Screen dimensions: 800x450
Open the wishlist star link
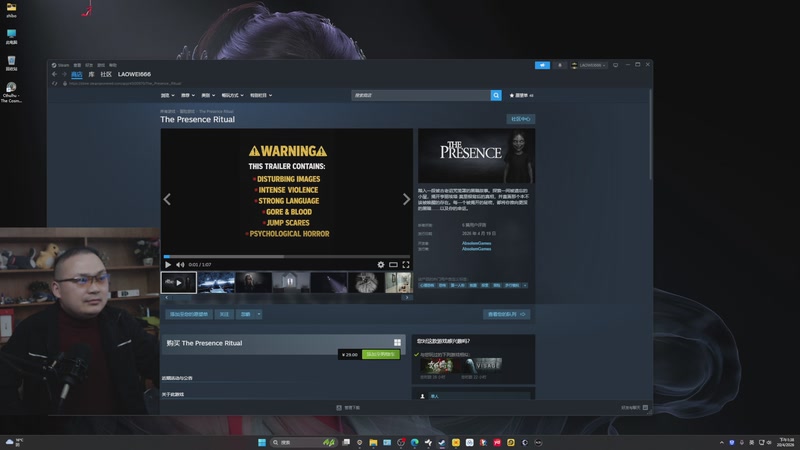521,95
